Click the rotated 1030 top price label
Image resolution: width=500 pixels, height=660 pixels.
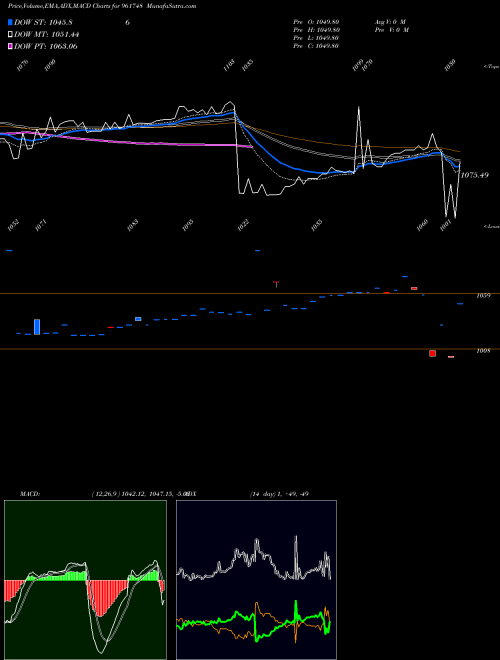[x=450, y=65]
